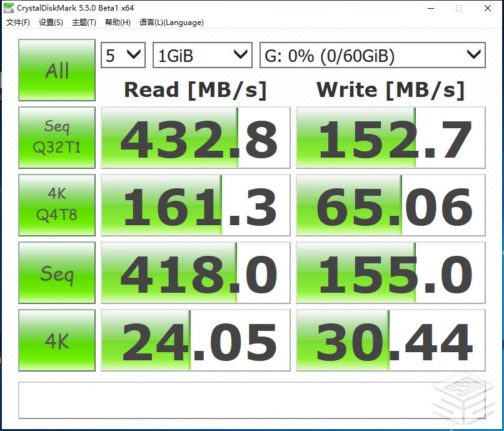Click the Seq read result 418.0

196,273
